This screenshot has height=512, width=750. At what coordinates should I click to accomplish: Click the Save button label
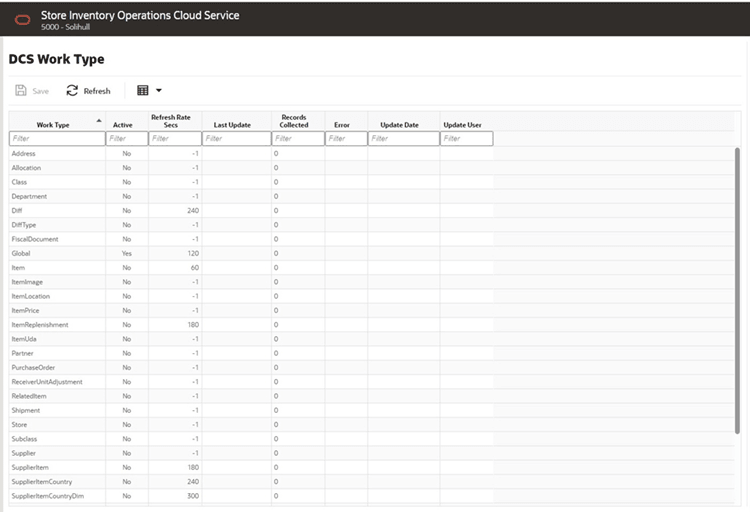41,91
